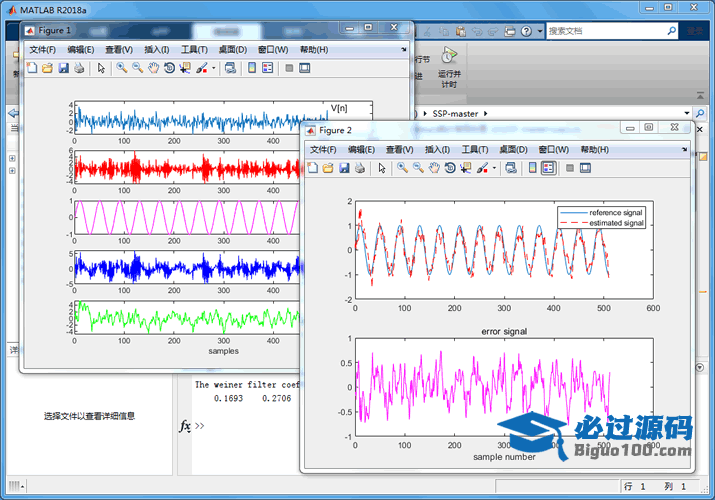715x500 pixels.
Task: Activate Zoom Out tool in Figure 2
Action: click(x=418, y=168)
